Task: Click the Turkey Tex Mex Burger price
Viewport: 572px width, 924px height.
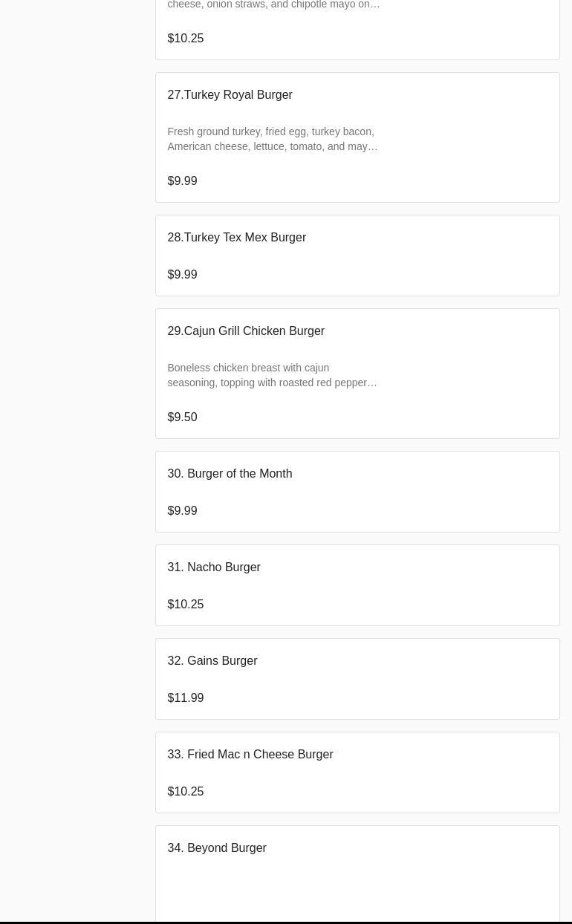Action: click(182, 275)
